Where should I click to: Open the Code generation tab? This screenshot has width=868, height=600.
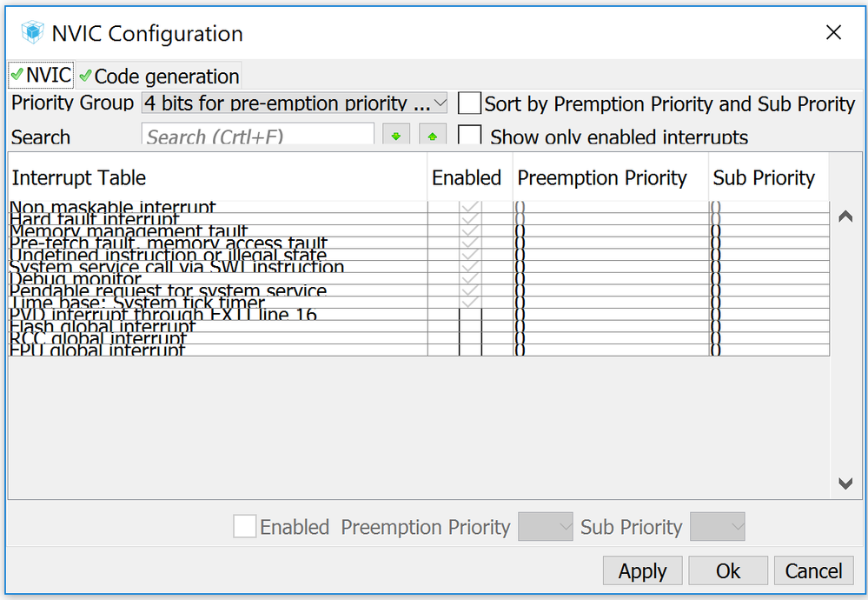coord(159,77)
